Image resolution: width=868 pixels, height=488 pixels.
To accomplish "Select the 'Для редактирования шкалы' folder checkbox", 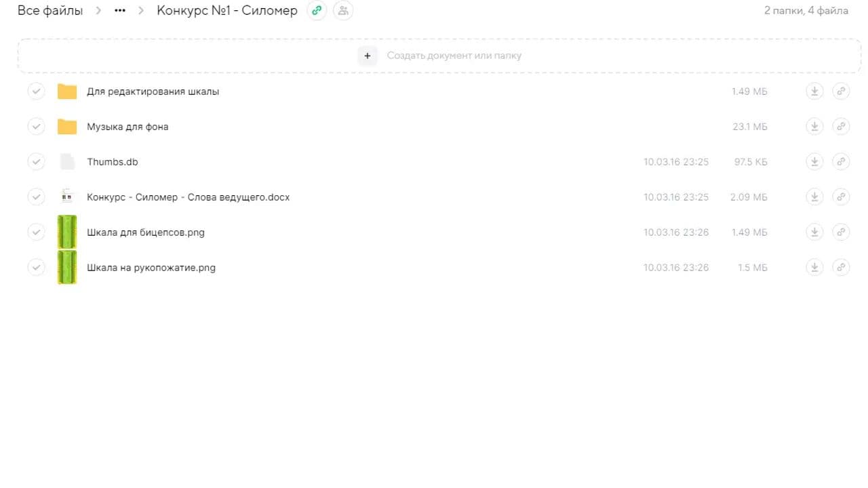I will coord(36,91).
